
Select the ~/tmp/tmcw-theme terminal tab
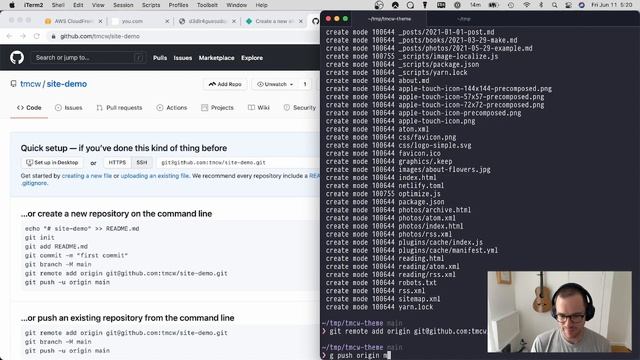[389, 19]
